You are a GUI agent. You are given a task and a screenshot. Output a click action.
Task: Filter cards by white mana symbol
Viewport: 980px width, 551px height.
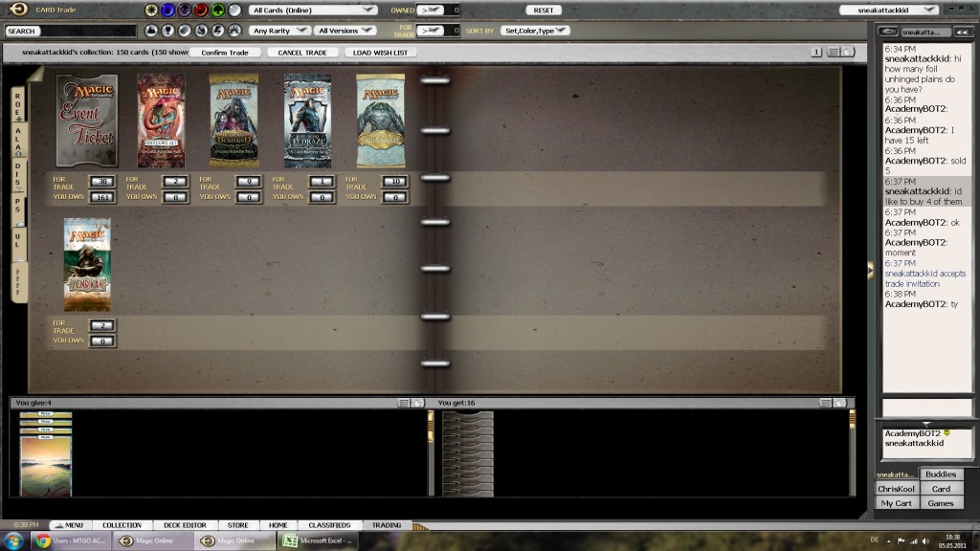pyautogui.click(x=151, y=10)
